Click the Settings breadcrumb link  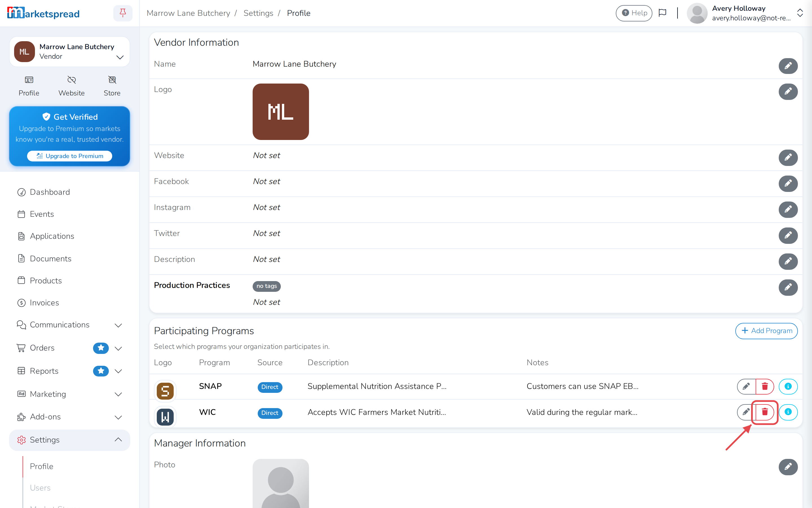tap(258, 13)
